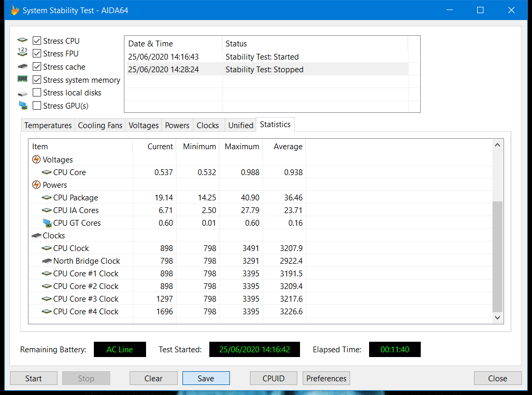Image resolution: width=532 pixels, height=395 pixels.
Task: Switch to the Voltages tab
Action: coord(143,125)
